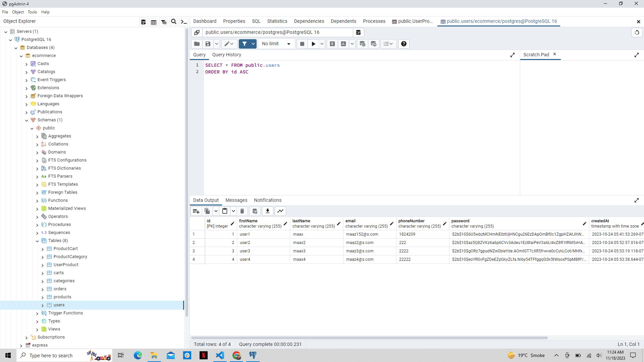Click the Rollback transaction icon
The width and height of the screenshot is (644, 362).
[373, 44]
